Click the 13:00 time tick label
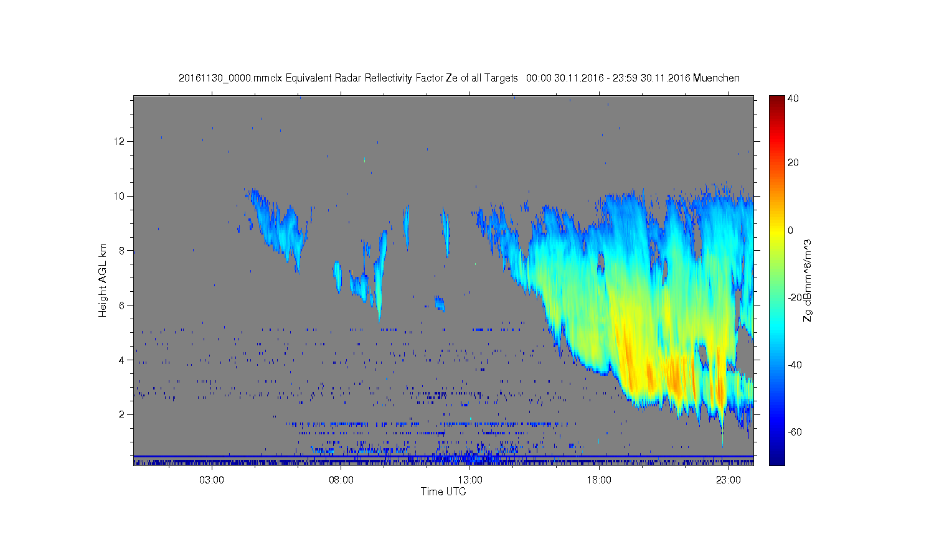This screenshot has height=560, width=934. click(x=470, y=480)
